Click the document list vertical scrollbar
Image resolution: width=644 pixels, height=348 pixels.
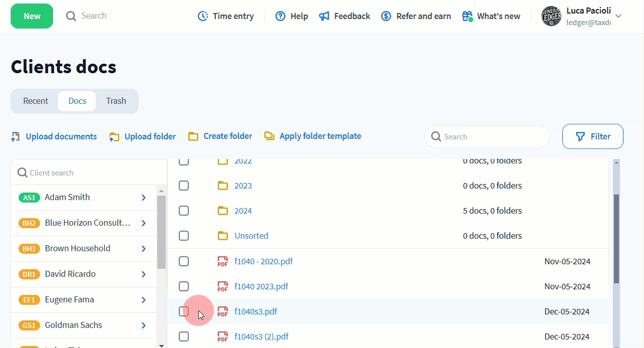point(616,238)
